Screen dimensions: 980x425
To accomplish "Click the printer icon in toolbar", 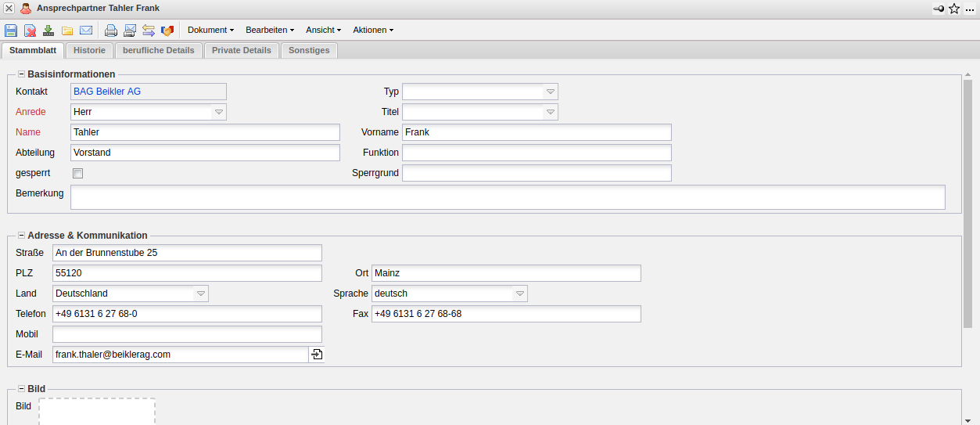I will coord(111,31).
